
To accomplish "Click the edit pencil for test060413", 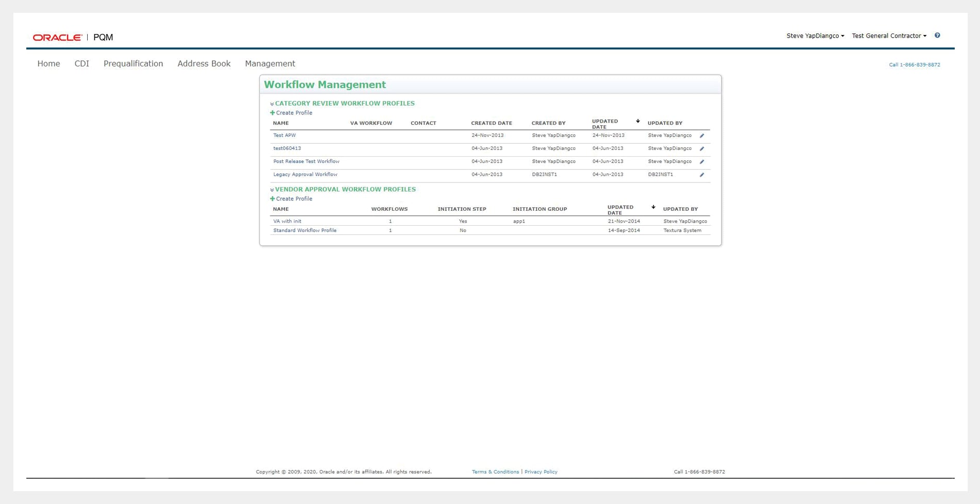I will tap(701, 148).
